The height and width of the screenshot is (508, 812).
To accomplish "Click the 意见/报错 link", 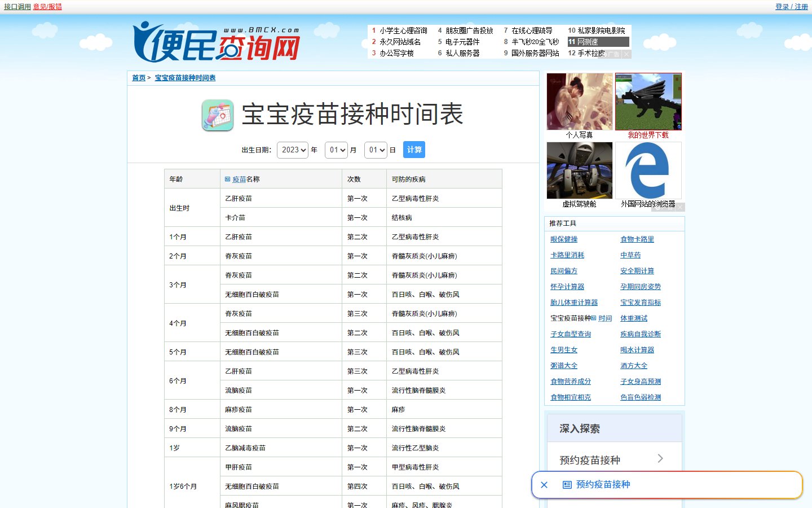I will click(47, 7).
